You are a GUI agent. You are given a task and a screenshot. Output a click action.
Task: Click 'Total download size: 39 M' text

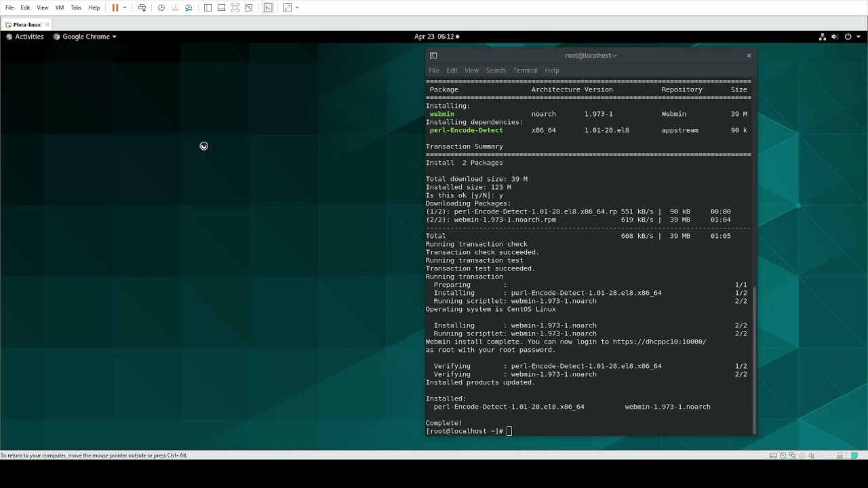point(477,179)
